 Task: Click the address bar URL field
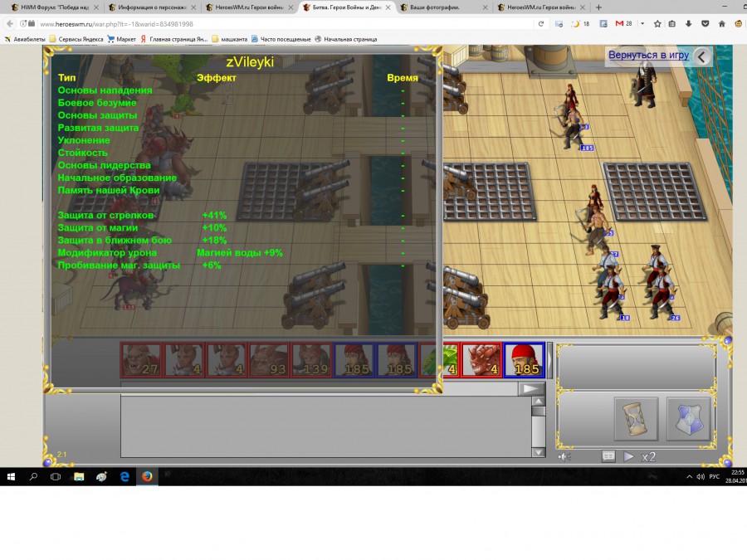[x=284, y=24]
